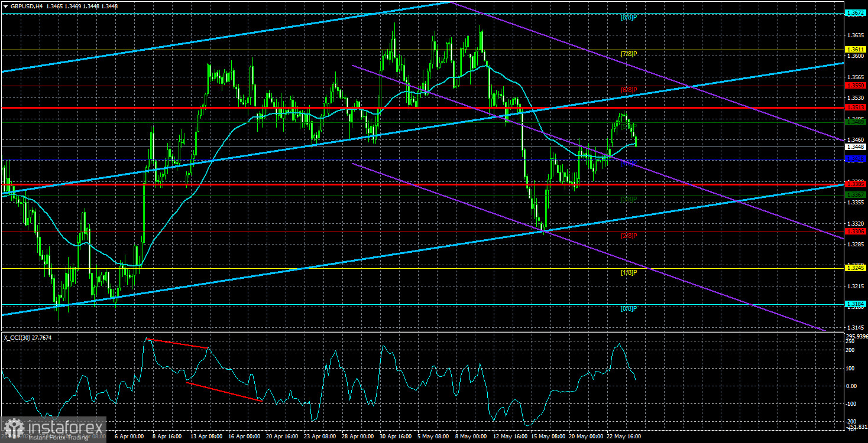Screen dimensions: 868x443
Task: Click the 20 Apr 16:00 time label
Action: pos(281,437)
